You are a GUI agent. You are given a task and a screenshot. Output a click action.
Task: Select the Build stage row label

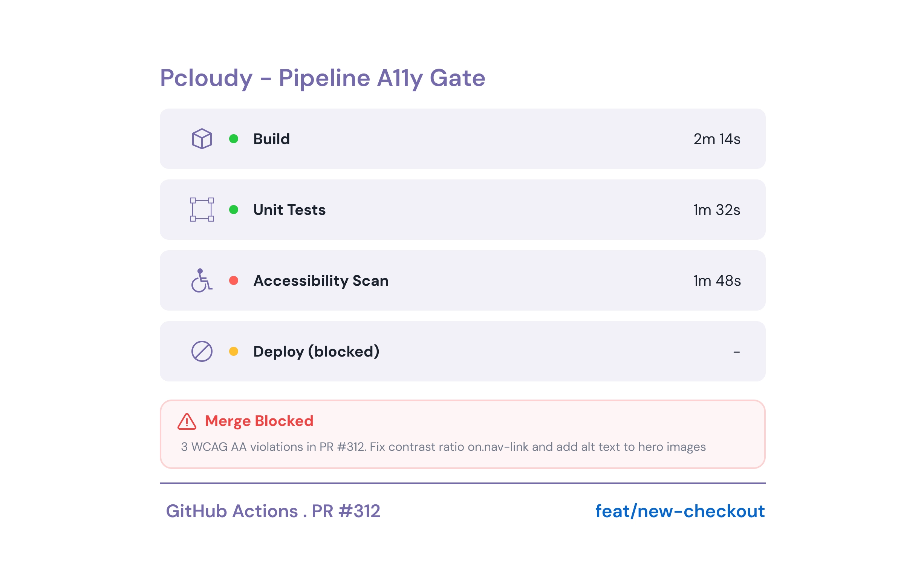[271, 139]
